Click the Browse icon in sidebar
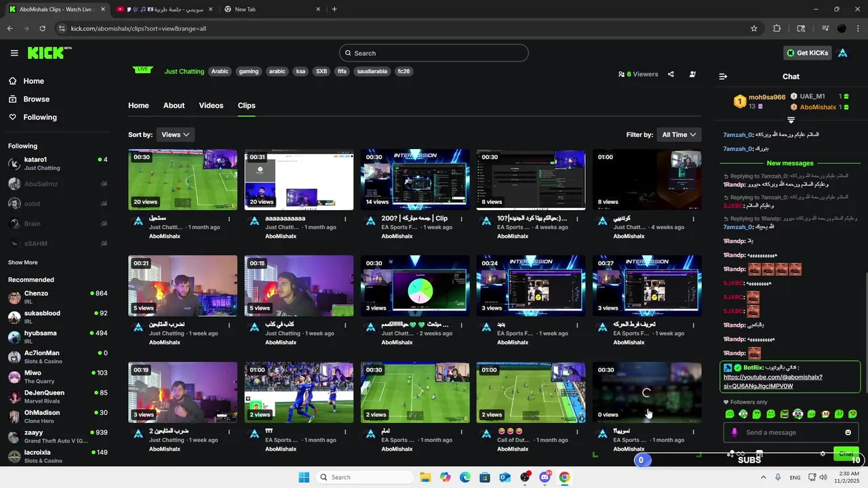This screenshot has height=488, width=868. tap(13, 99)
